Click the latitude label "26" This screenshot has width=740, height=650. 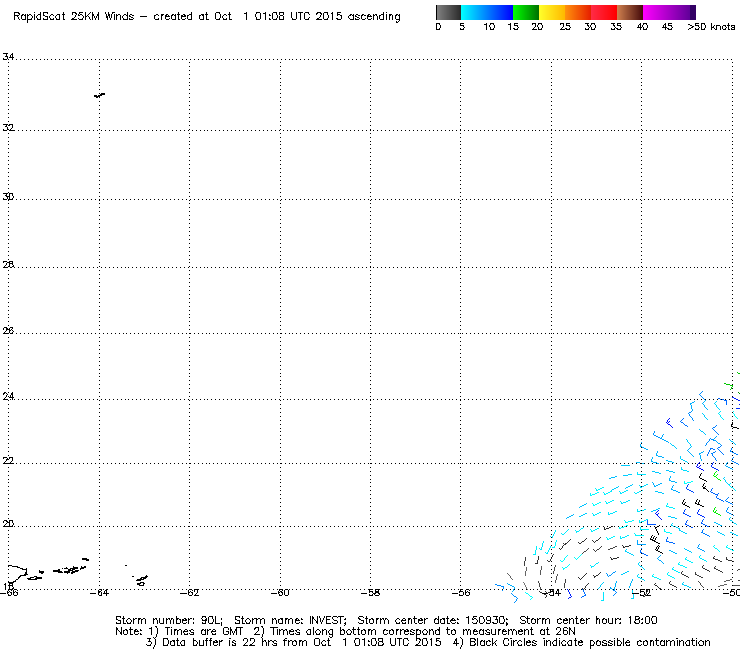pos(8,331)
